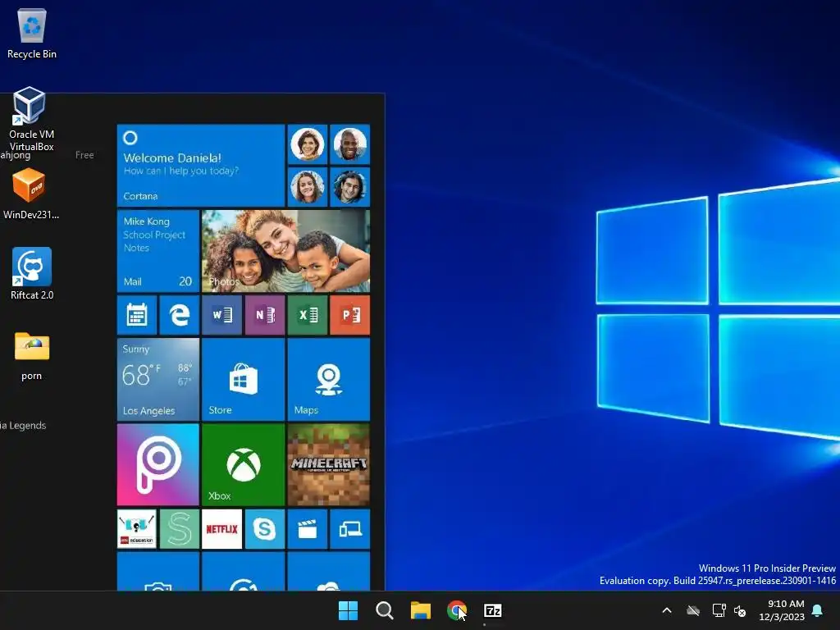
Task: Click the Camera tile at the bottom
Action: pos(158,572)
